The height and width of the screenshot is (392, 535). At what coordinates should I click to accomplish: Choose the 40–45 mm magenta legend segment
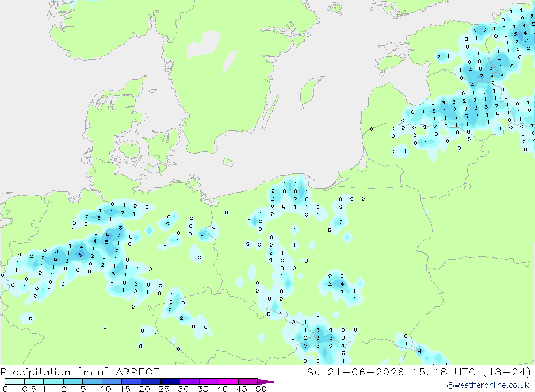[x=228, y=381]
